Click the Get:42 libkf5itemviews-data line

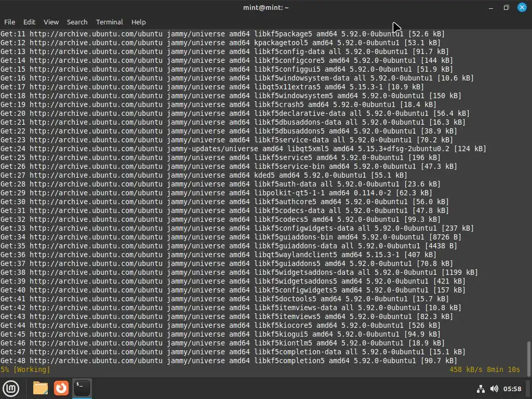tap(231, 308)
